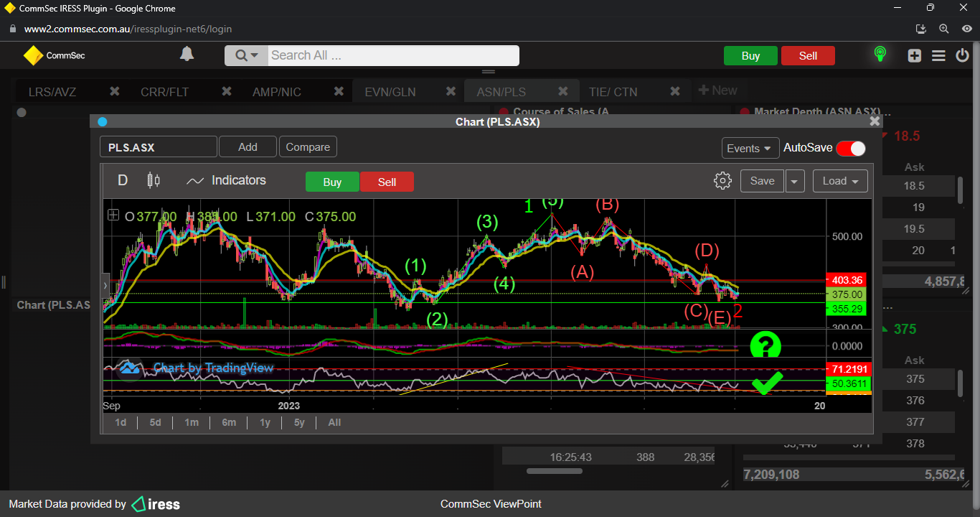This screenshot has height=517, width=980.
Task: Click the 355.29 green price label
Action: (847, 309)
